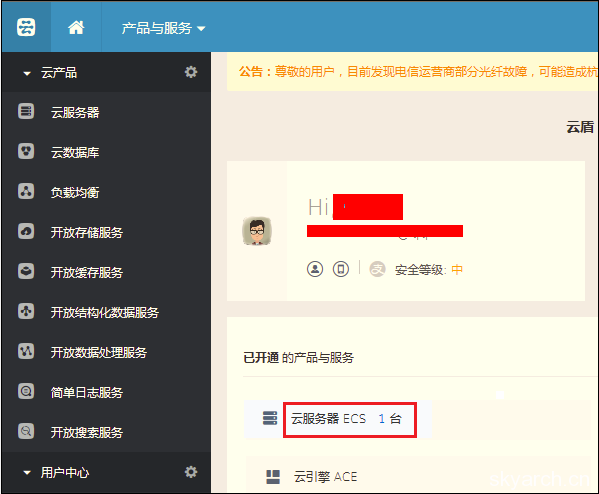Viewport: 599px width, 494px height.
Task: Select the 开放缓存服务 icon
Action: [x=26, y=271]
